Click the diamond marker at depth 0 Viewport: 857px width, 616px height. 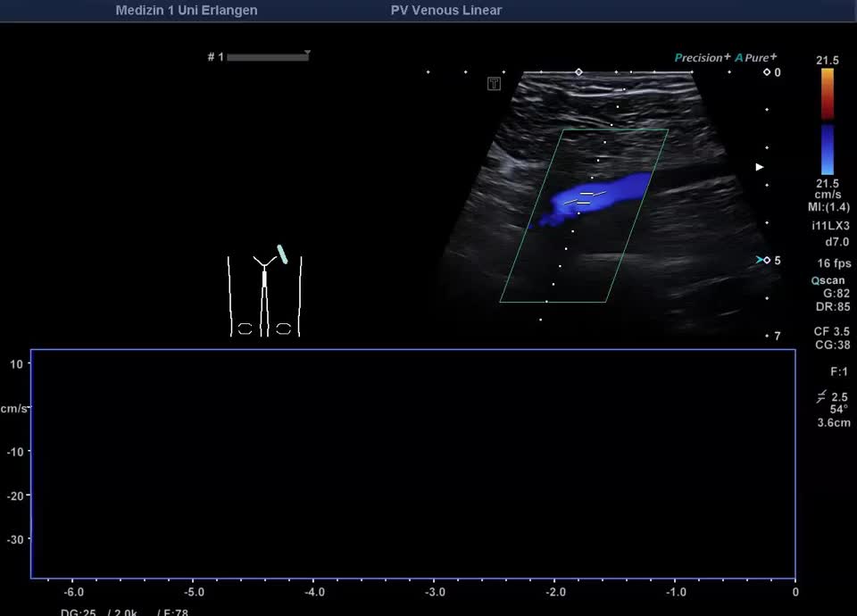tap(766, 72)
